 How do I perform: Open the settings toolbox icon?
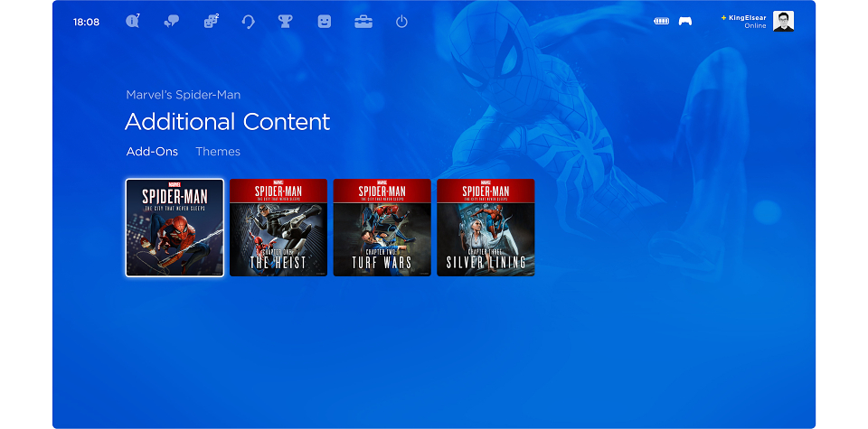pyautogui.click(x=363, y=22)
